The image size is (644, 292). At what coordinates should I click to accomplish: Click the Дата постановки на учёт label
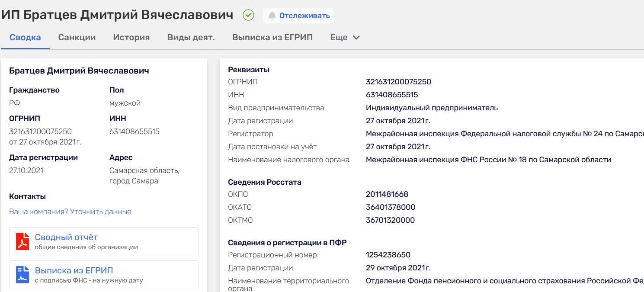(272, 147)
